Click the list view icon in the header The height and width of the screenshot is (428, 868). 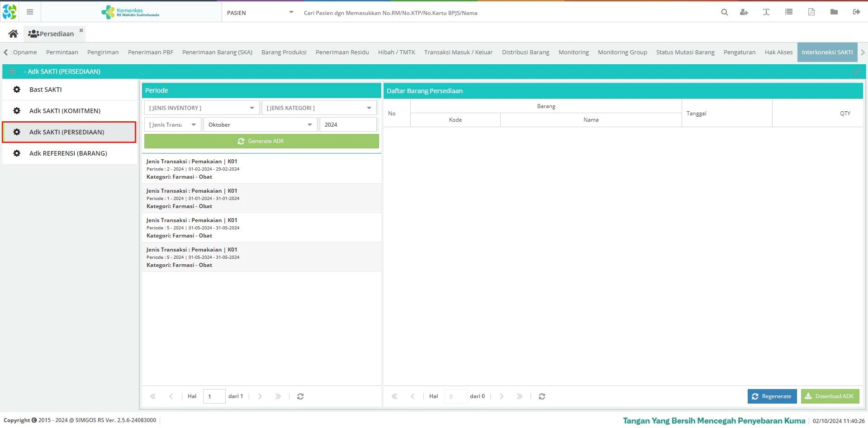(x=789, y=12)
